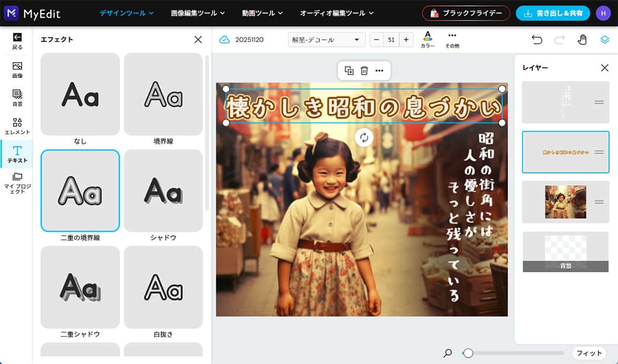The image size is (618, 364).
Task: Increase font size with plus button
Action: 406,40
